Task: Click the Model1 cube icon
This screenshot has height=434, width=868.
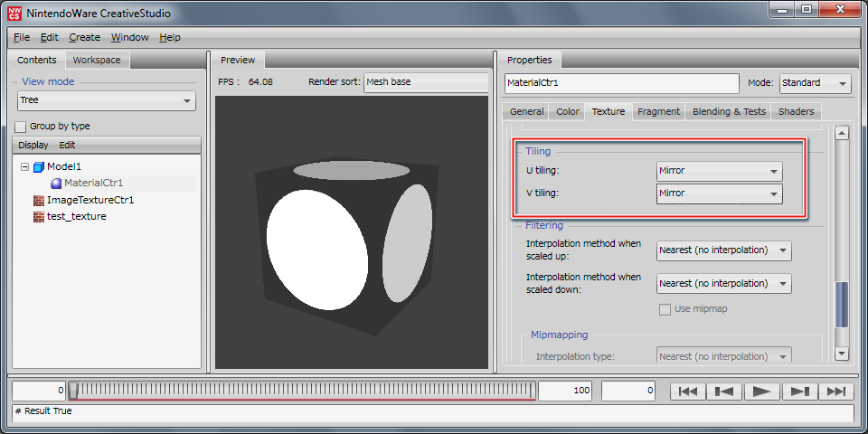Action: [x=38, y=167]
